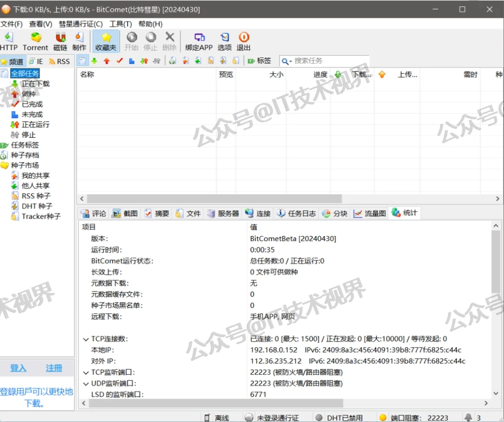Select 正在运行 in the sidebar

[x=35, y=124]
